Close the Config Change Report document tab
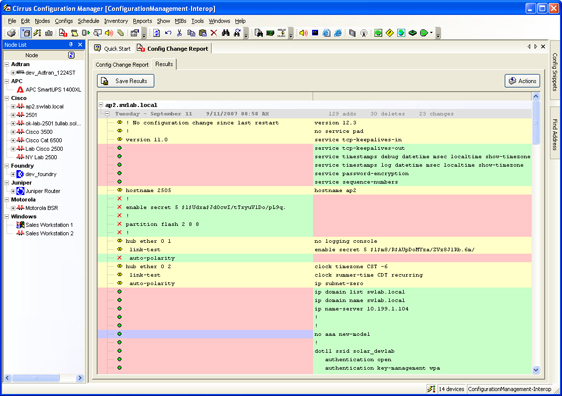 pyautogui.click(x=543, y=47)
